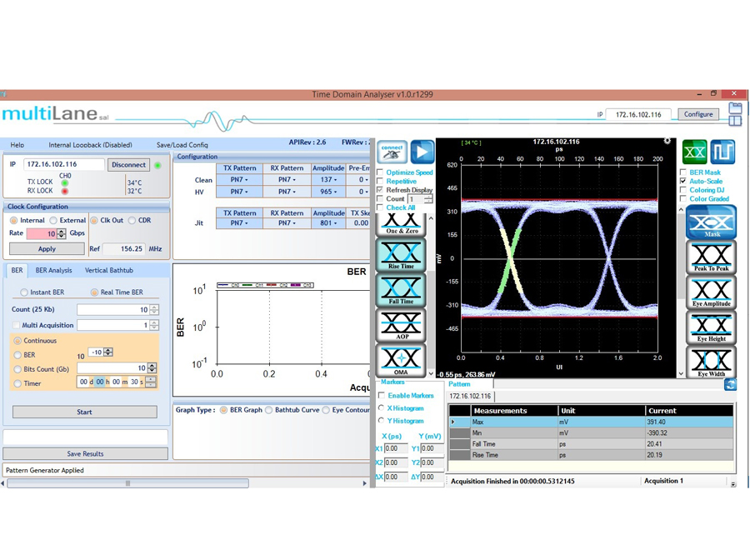Toggle the Fall Time measurement icon

click(401, 290)
